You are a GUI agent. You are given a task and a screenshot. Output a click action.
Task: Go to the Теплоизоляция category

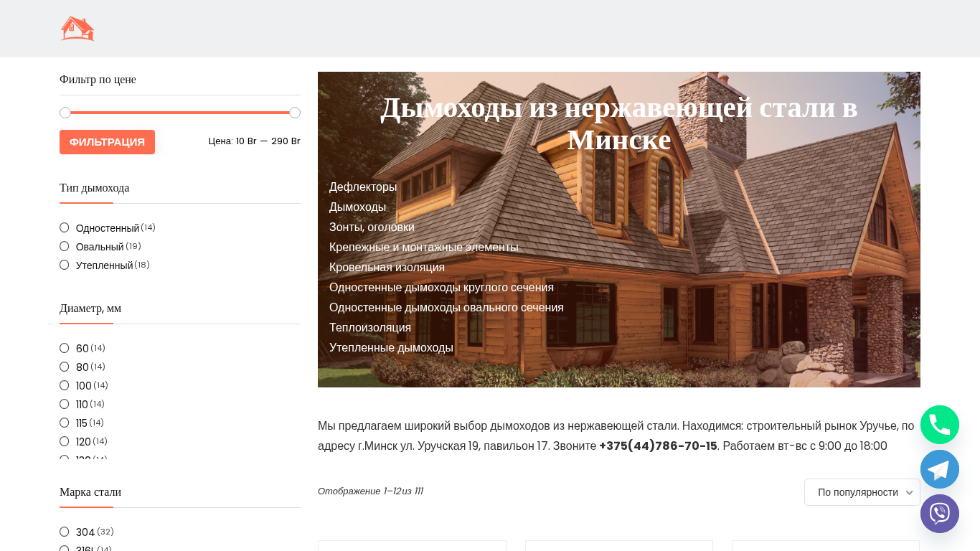tap(370, 327)
